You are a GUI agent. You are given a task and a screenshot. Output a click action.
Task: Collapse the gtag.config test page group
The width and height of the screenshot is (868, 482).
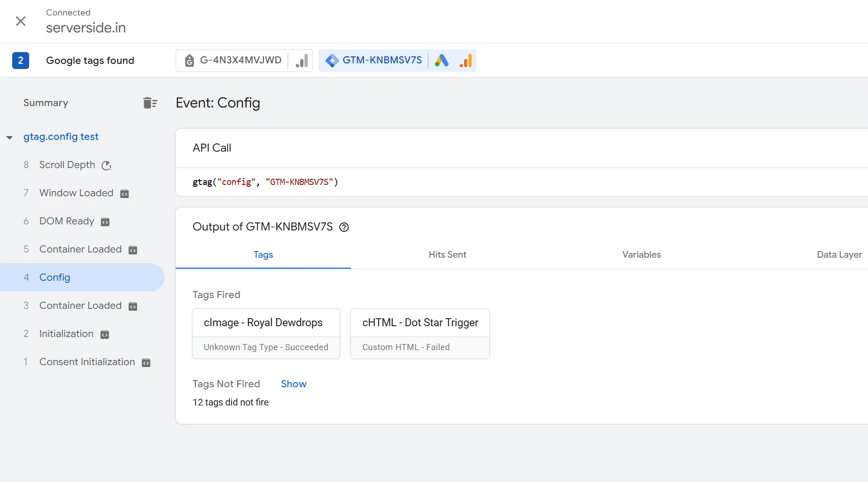(x=9, y=138)
